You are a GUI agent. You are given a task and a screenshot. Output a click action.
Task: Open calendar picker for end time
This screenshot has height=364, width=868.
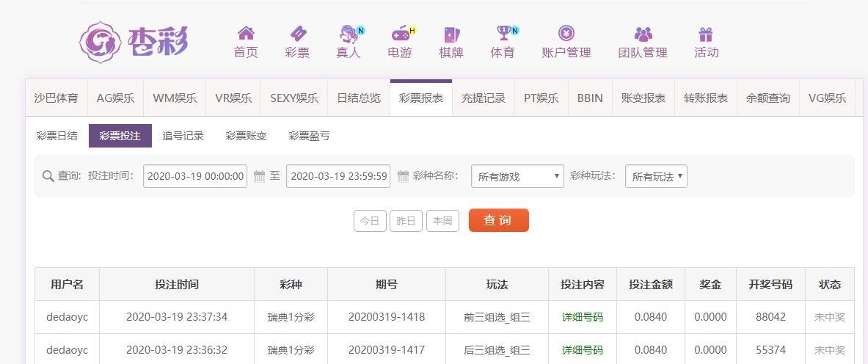coord(403,176)
